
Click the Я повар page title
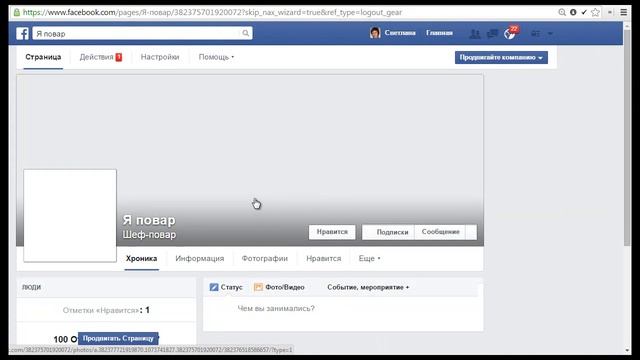tap(149, 220)
